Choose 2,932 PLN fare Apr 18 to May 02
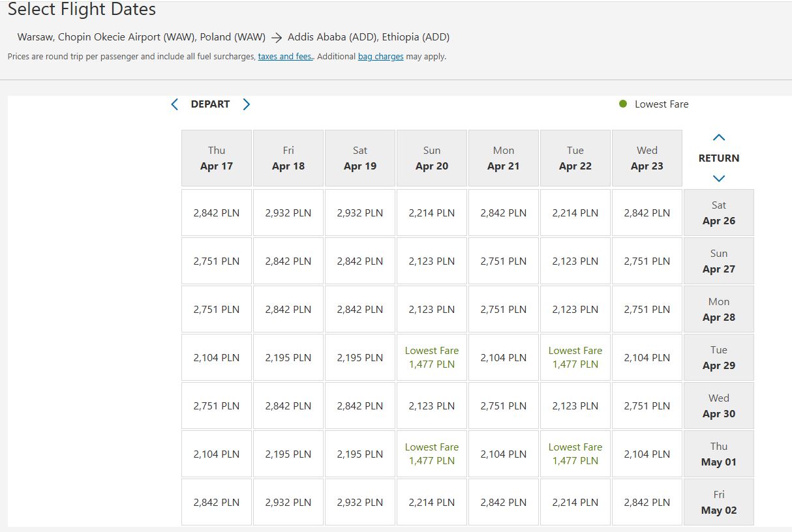 coord(288,502)
